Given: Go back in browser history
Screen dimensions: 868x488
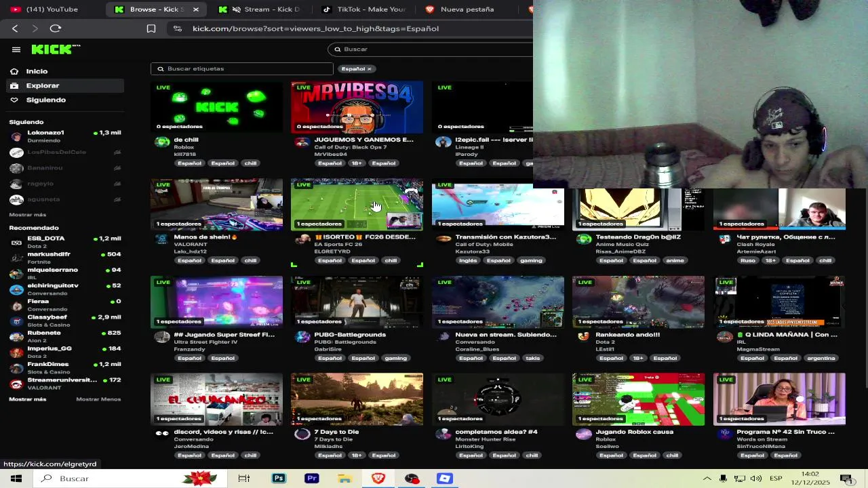Looking at the screenshot, I should tap(15, 28).
